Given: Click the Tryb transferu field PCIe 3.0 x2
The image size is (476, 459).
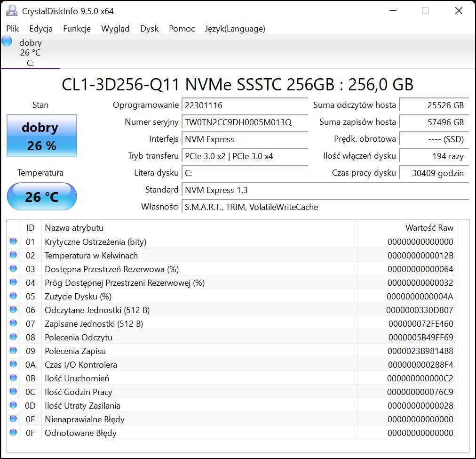Looking at the screenshot, I should click(x=245, y=156).
